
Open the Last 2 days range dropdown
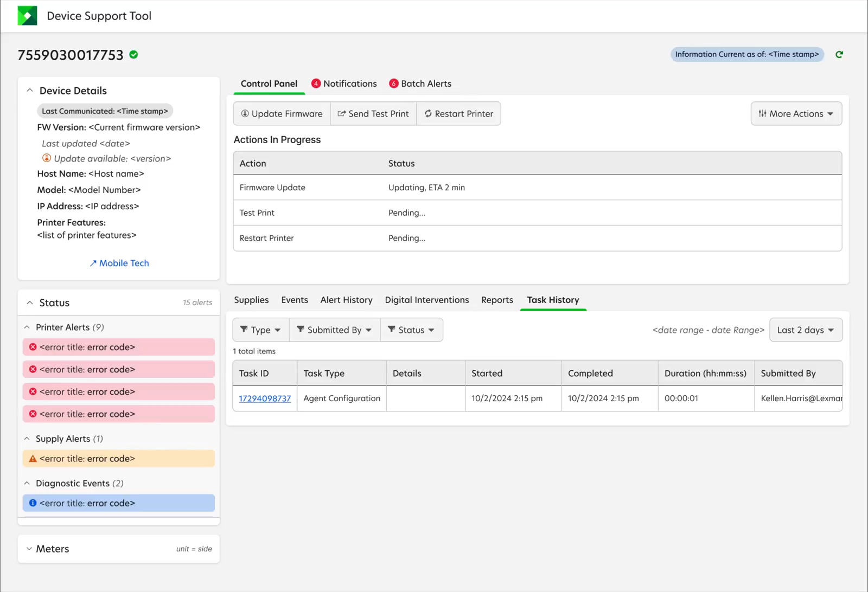[x=806, y=330]
